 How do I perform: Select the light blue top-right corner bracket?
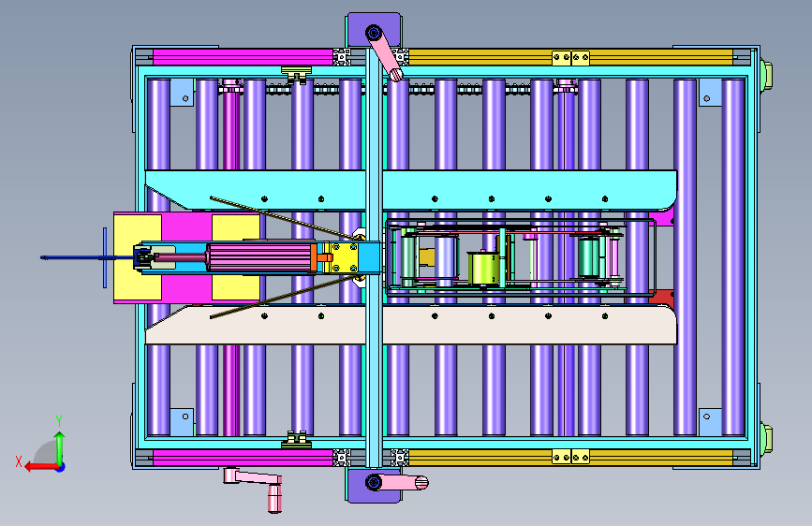tap(710, 92)
